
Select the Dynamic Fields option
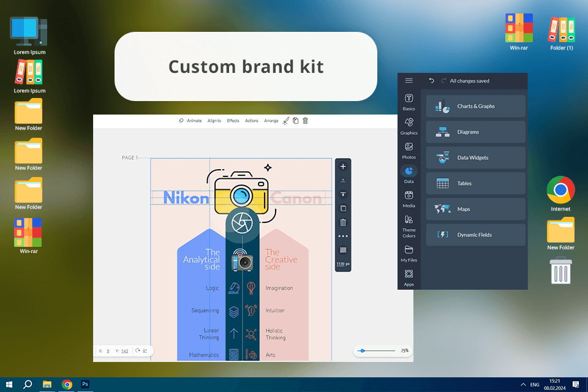[x=475, y=235]
